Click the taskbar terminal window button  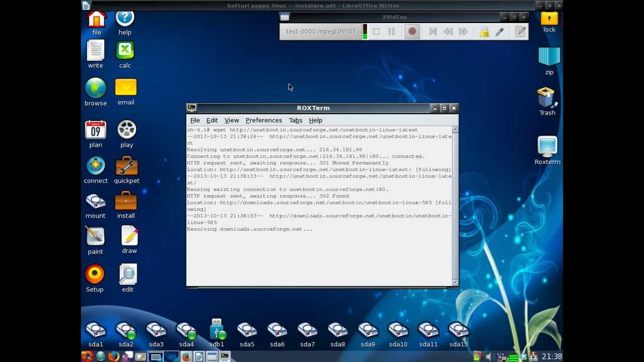point(224,356)
